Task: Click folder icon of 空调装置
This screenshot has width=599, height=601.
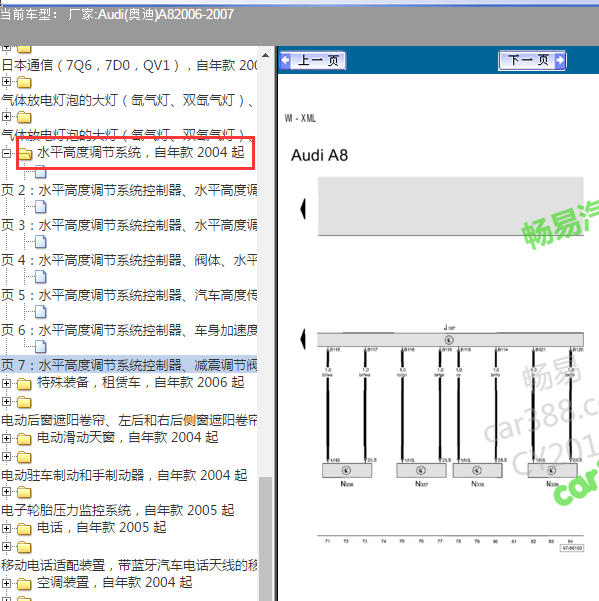Action: [24, 584]
